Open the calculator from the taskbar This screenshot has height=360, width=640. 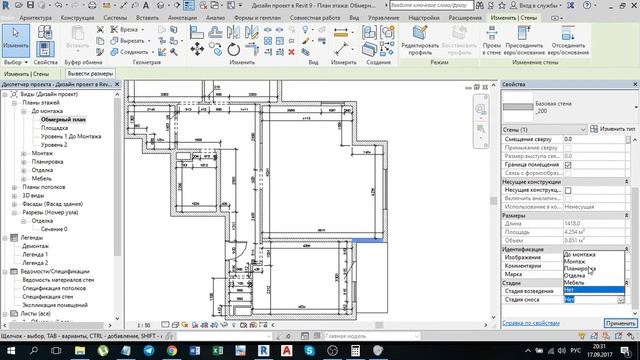(x=355, y=351)
